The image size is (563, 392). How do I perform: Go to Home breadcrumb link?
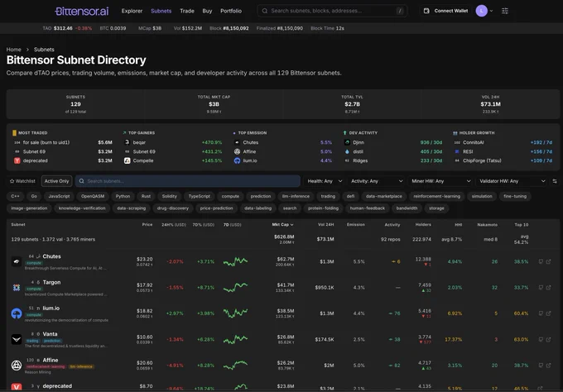coord(13,50)
